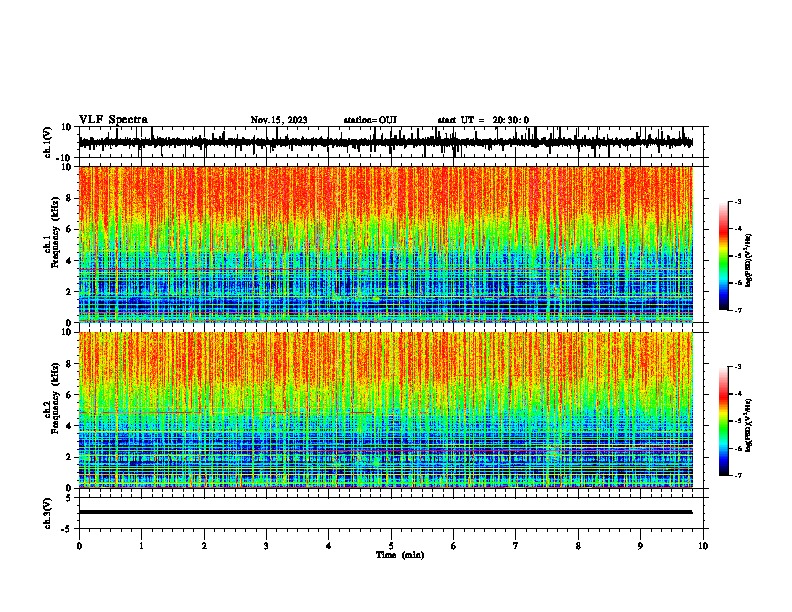Click the "station=OUI" header label
Screen dimensions: 792x612
tap(370, 120)
